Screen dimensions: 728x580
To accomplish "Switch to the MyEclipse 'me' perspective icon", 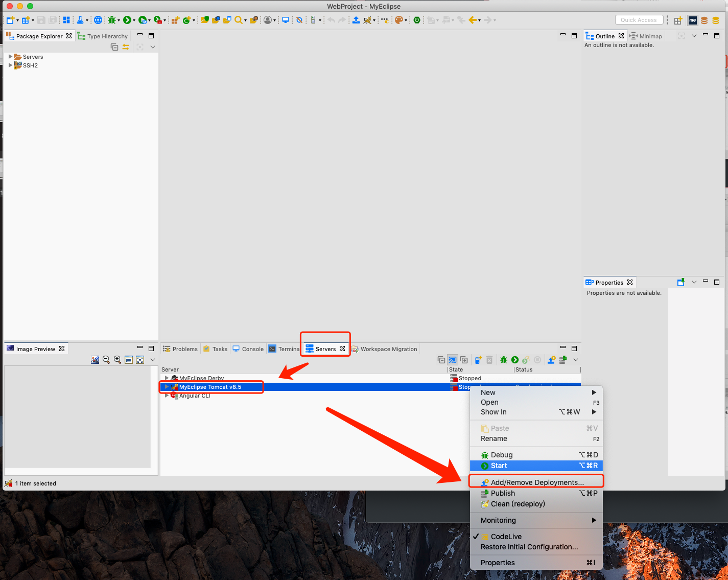I will point(693,20).
